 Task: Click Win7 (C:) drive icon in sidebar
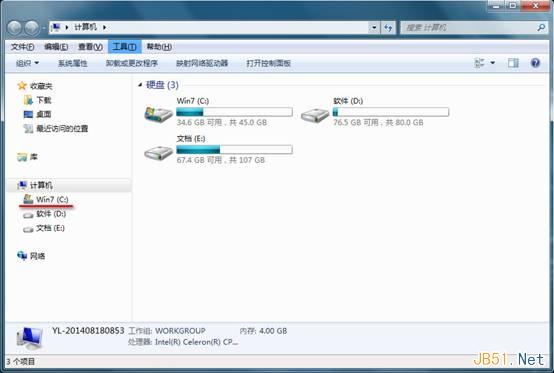coord(28,199)
